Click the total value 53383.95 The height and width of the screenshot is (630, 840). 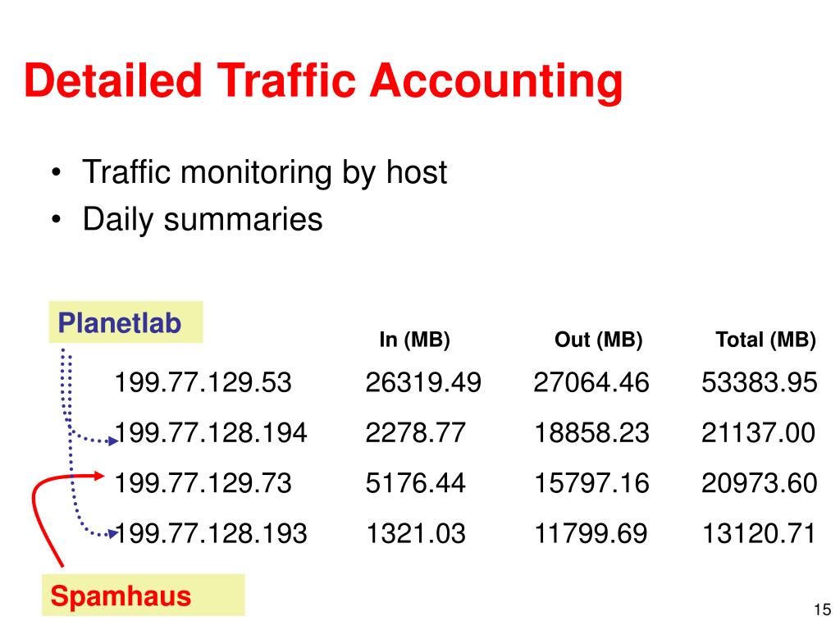(759, 382)
